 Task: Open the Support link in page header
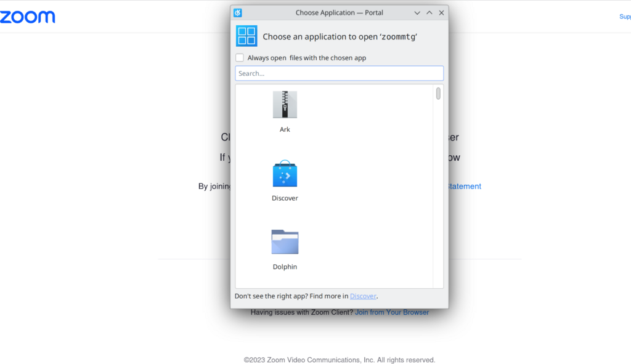[x=624, y=17]
